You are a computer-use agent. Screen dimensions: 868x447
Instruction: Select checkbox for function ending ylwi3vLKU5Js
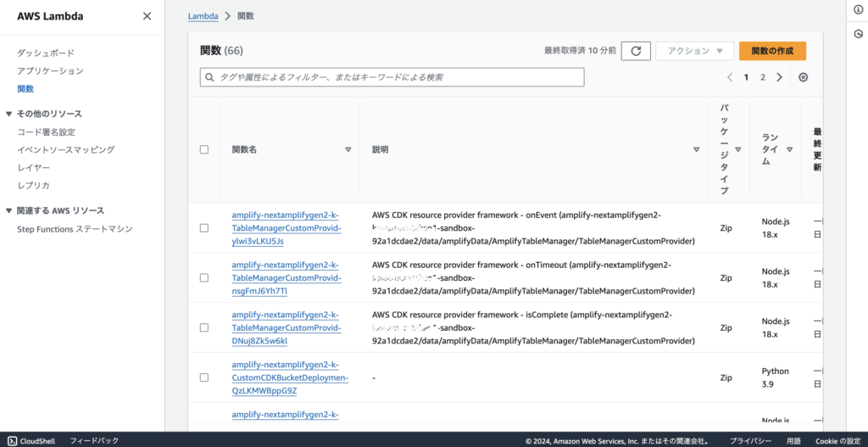(x=204, y=227)
